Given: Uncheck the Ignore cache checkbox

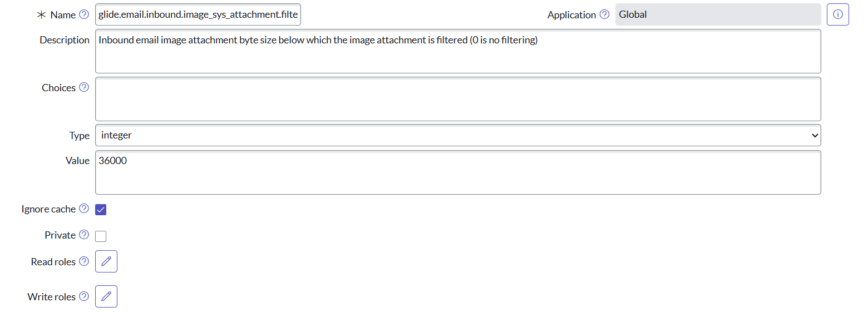Looking at the screenshot, I should [101, 210].
